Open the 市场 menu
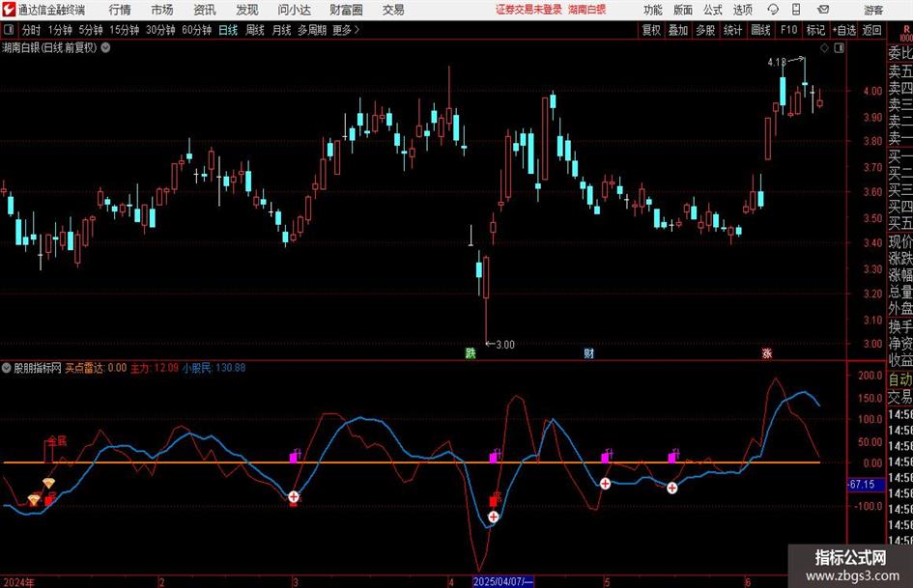This screenshot has height=588, width=913. click(162, 10)
